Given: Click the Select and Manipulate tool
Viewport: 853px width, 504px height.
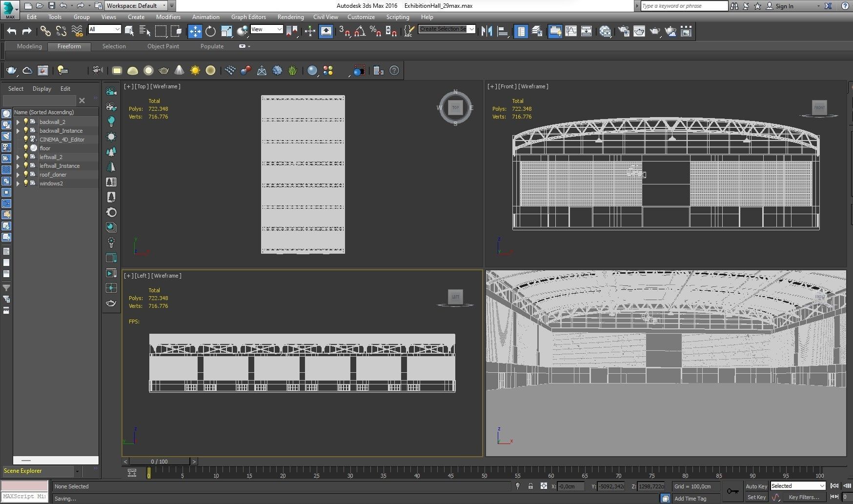Looking at the screenshot, I should pyautogui.click(x=310, y=31).
